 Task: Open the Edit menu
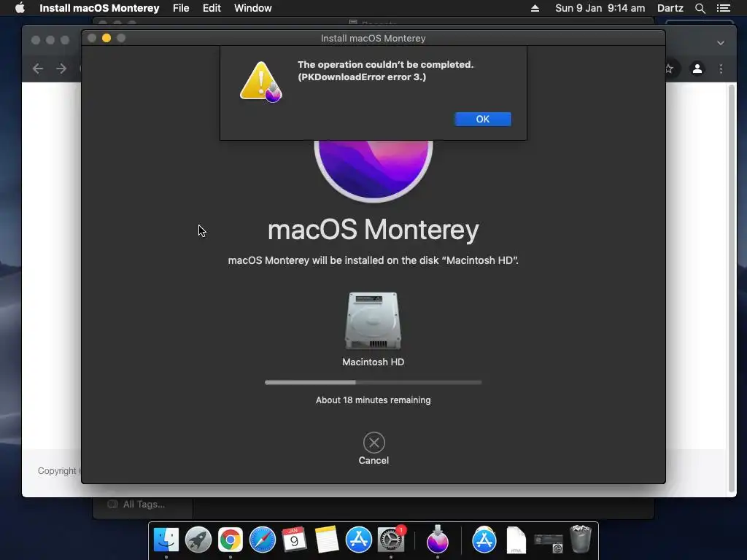212,8
